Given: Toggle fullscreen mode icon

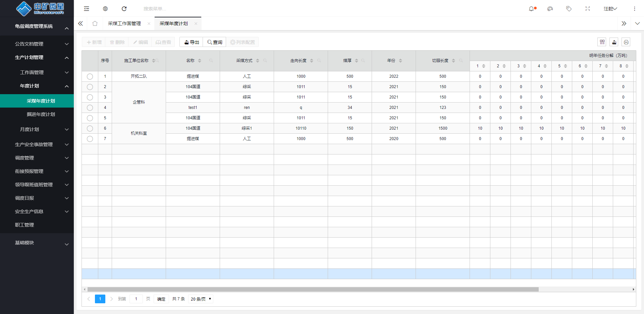Looking at the screenshot, I should [x=588, y=9].
